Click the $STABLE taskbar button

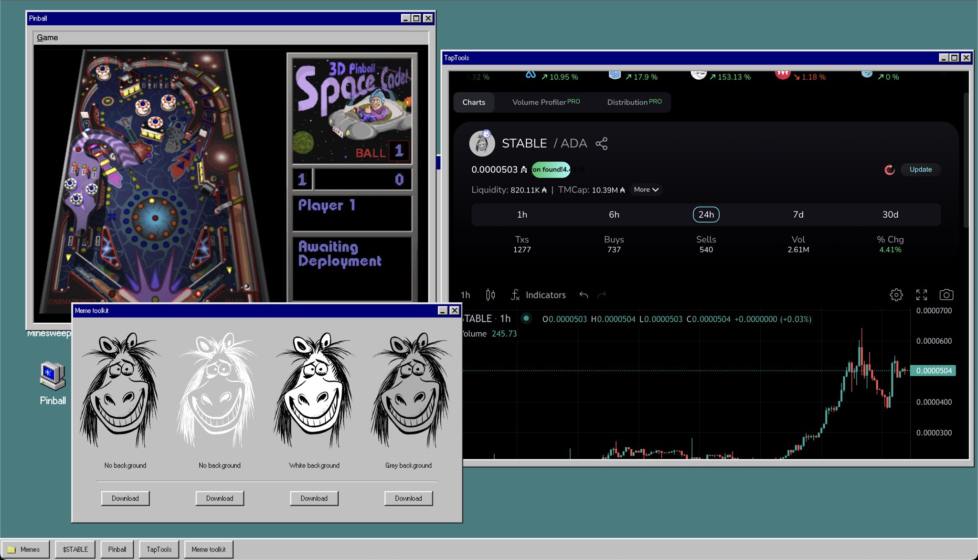point(75,549)
